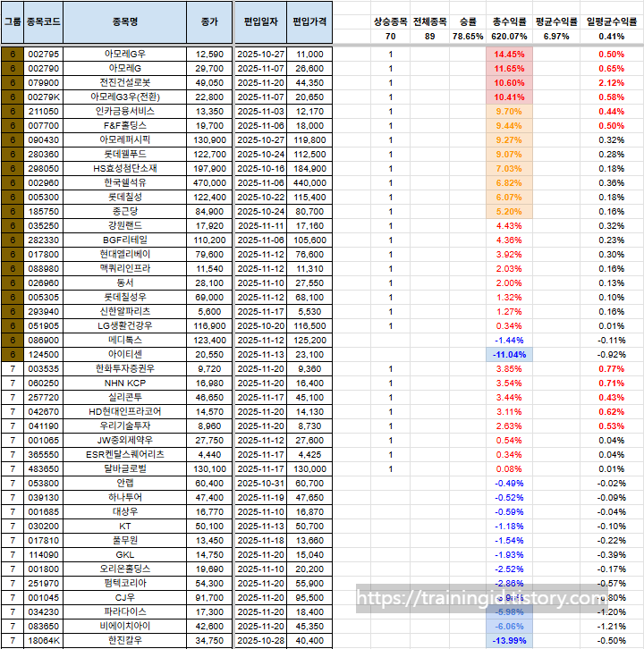Viewport: 644px width, 649px height.
Task: Select the 맥쿼리인프라 cell
Action: (x=124, y=268)
